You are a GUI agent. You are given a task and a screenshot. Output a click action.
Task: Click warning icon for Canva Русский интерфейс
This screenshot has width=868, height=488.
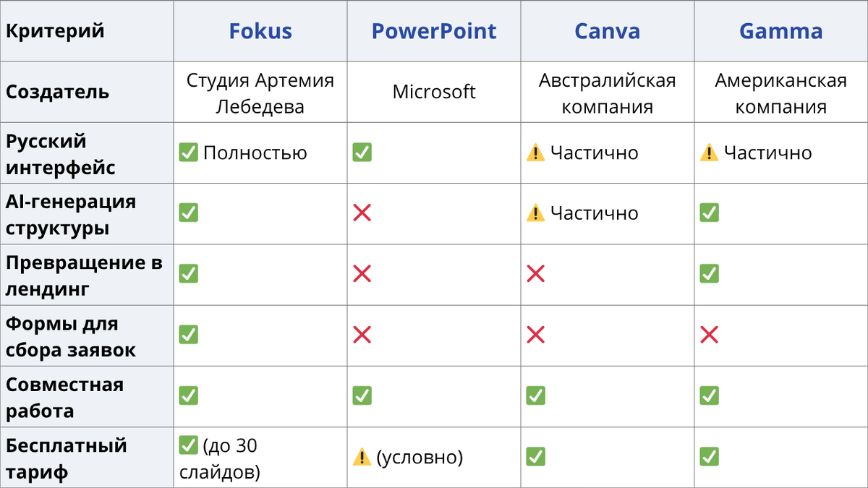click(x=535, y=153)
